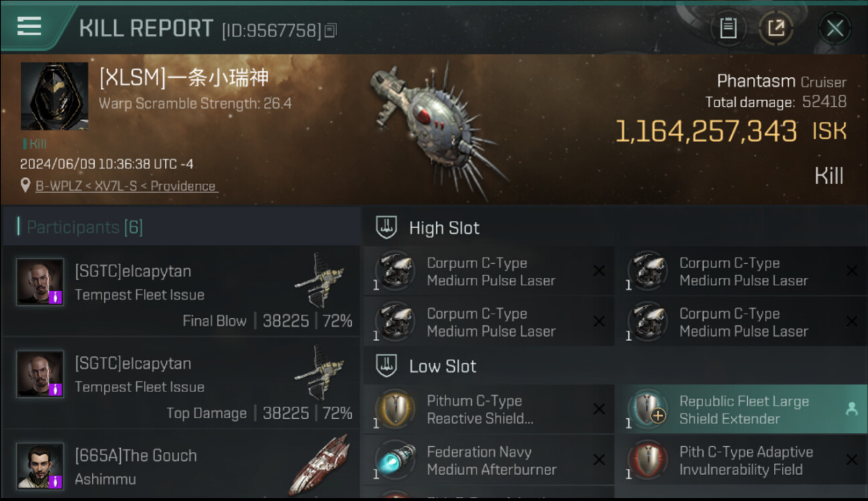Share the kill report externally
The image size is (868, 501).
click(x=776, y=28)
